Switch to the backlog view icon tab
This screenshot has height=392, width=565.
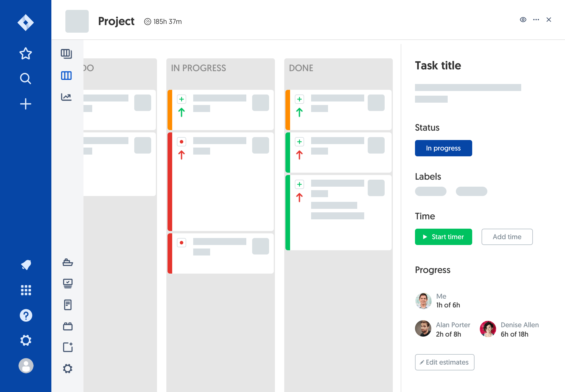point(66,54)
